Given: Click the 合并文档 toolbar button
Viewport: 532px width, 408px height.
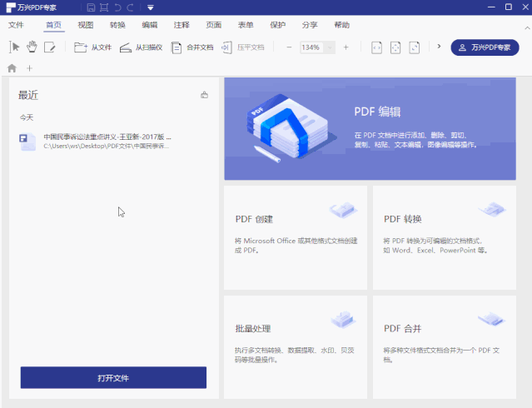Looking at the screenshot, I should (x=192, y=47).
